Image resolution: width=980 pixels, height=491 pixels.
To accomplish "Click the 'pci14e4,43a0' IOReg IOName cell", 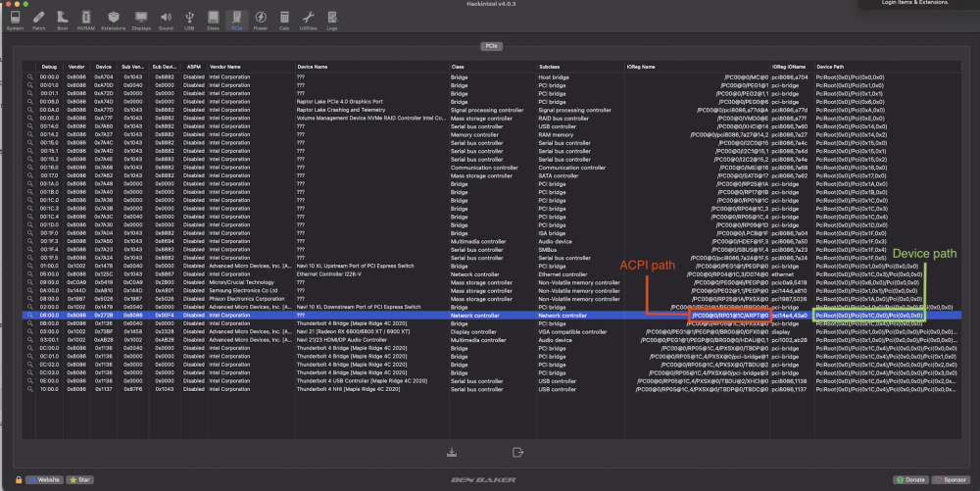I will tap(789, 316).
